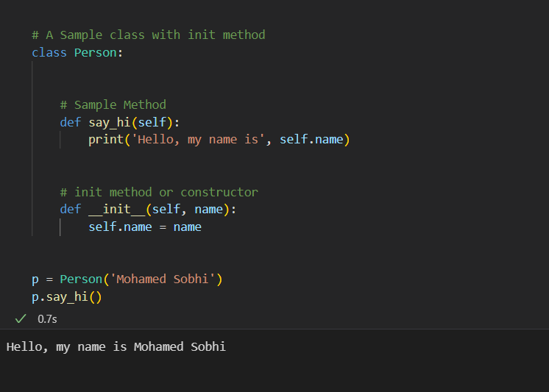549x392 pixels.
Task: Click the 'p.say_hi()' line
Action: pyautogui.click(x=67, y=297)
